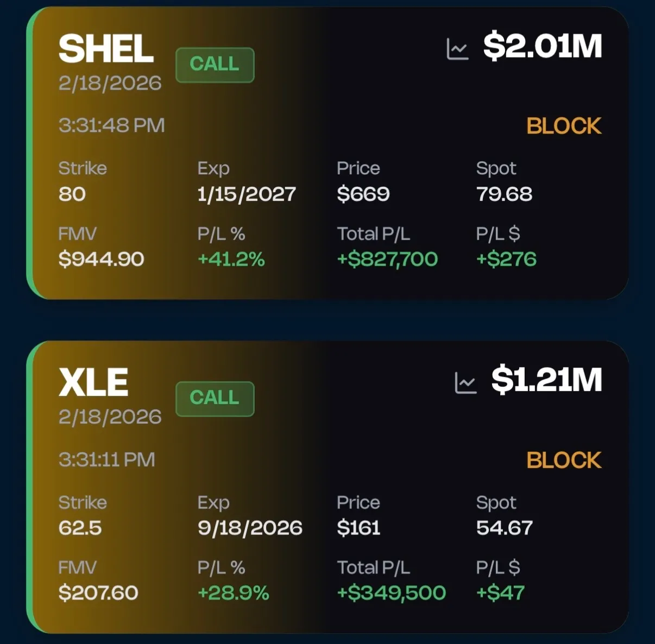
Task: Toggle the CALL badge on SHEL card
Action: pyautogui.click(x=215, y=65)
